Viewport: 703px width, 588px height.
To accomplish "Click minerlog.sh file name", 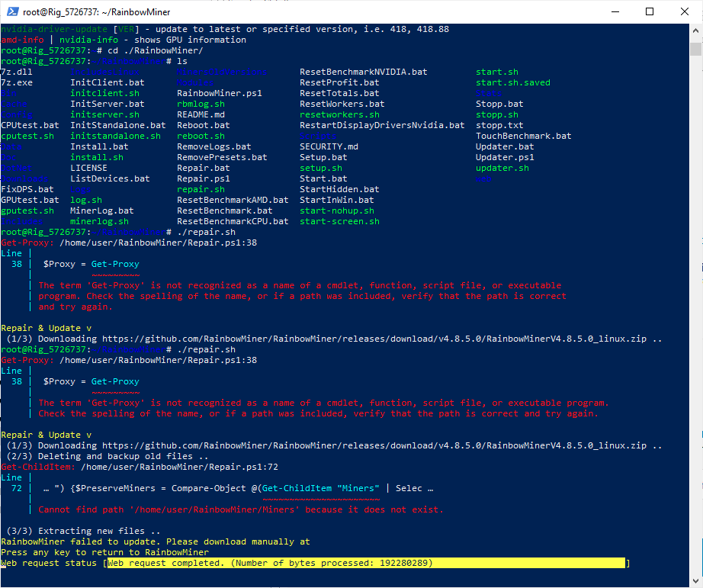I will coord(99,222).
